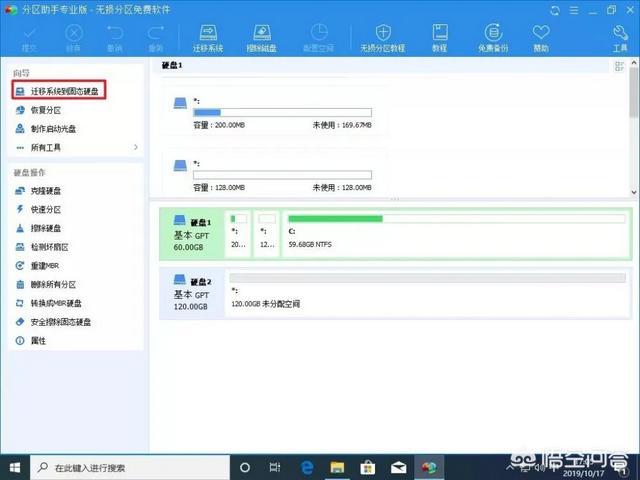Open 属性 (Properties) in the sidebar
The height and width of the screenshot is (480, 640).
(x=38, y=341)
